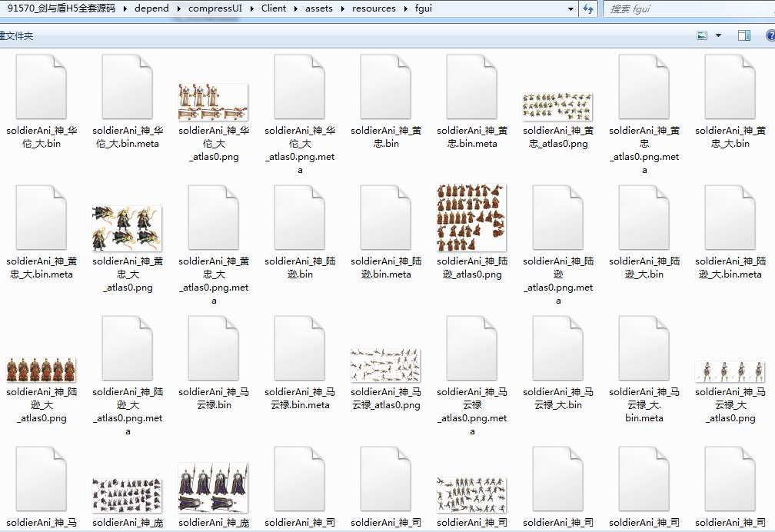
Task: Select soldierAni_神_黄忠_大_atlas0.png image file
Action: [127, 228]
